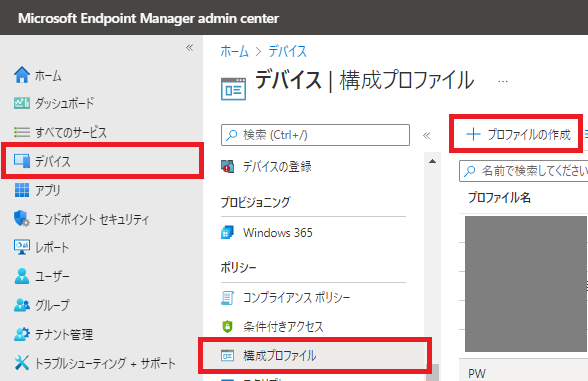The image size is (588, 381).
Task: Click ホーム breadcrumb link
Action: [234, 51]
